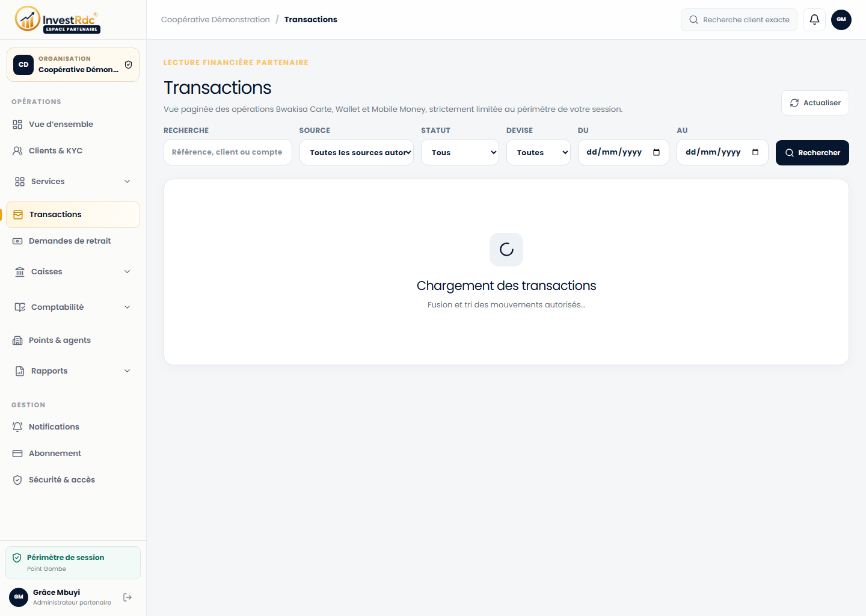This screenshot has height=616, width=866.
Task: Open the Au date calendar picker icon
Action: coord(755,152)
